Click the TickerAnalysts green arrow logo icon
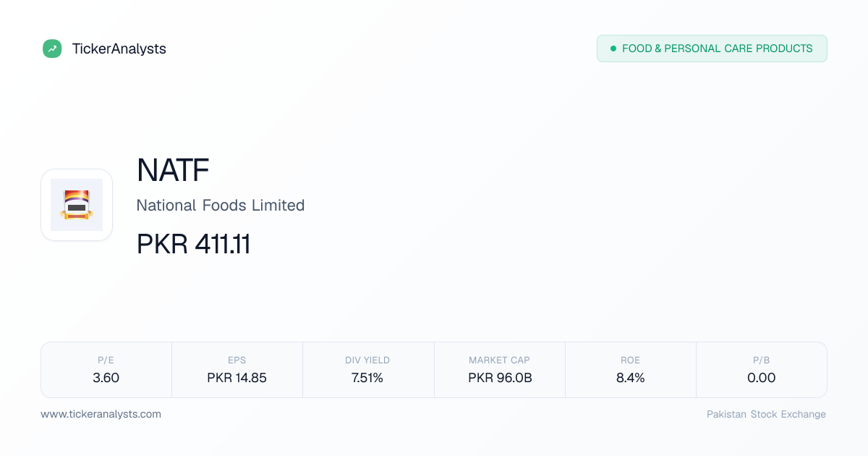The image size is (868, 456). (52, 48)
